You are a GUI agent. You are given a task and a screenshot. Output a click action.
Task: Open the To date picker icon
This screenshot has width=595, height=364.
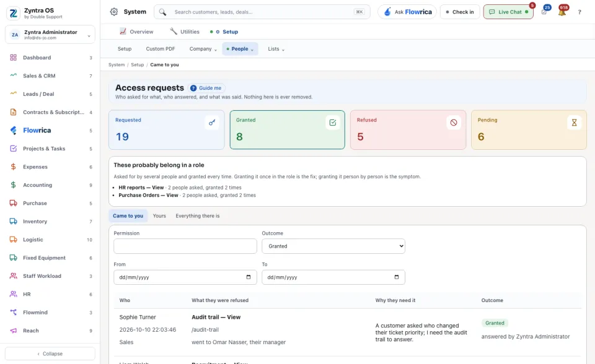(x=397, y=277)
